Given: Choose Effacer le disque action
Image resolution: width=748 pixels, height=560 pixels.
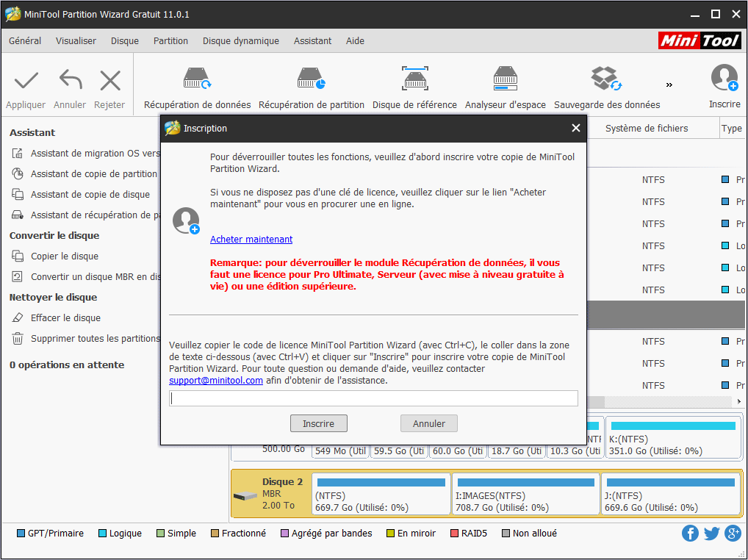Looking at the screenshot, I should 56,317.
